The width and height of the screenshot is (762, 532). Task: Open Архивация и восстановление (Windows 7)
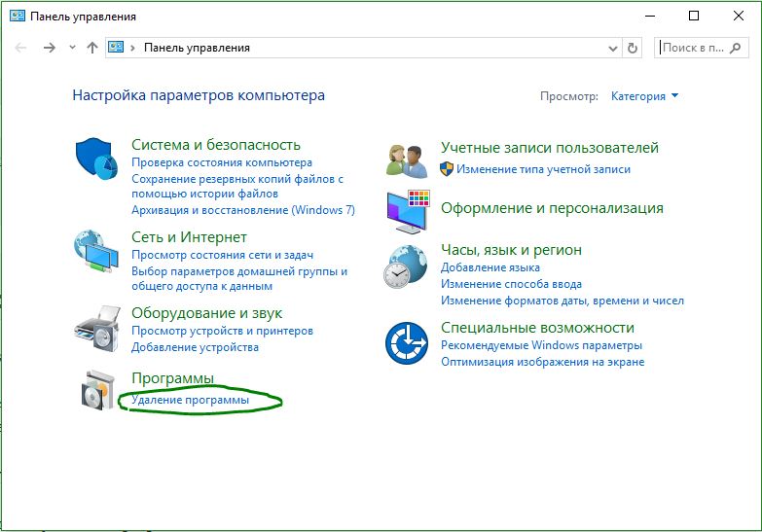pos(243,210)
